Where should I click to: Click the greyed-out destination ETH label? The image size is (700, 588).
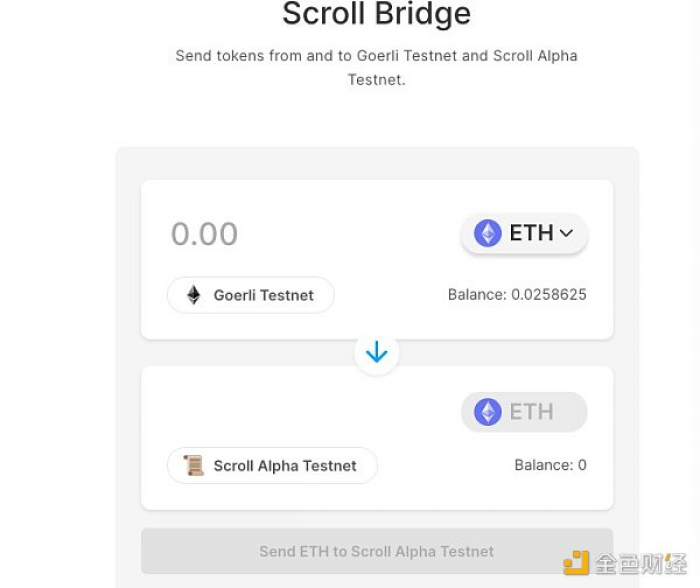531,412
